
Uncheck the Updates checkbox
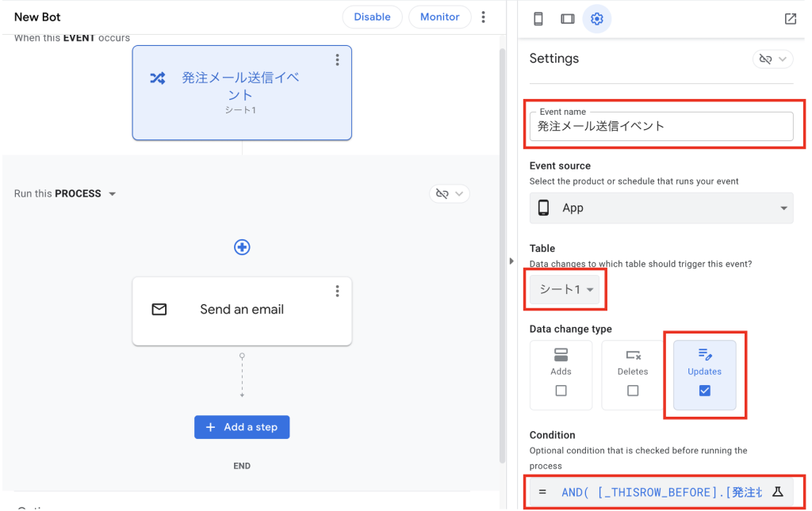pos(704,391)
